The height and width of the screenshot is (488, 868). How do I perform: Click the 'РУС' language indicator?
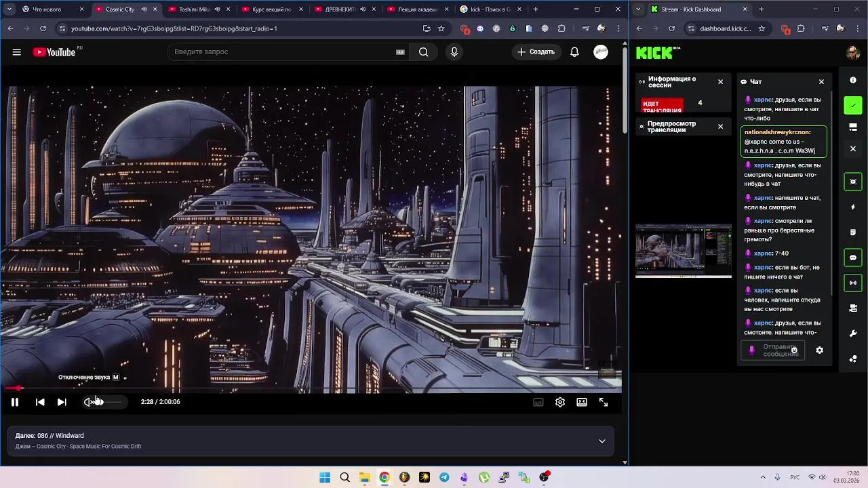795,477
